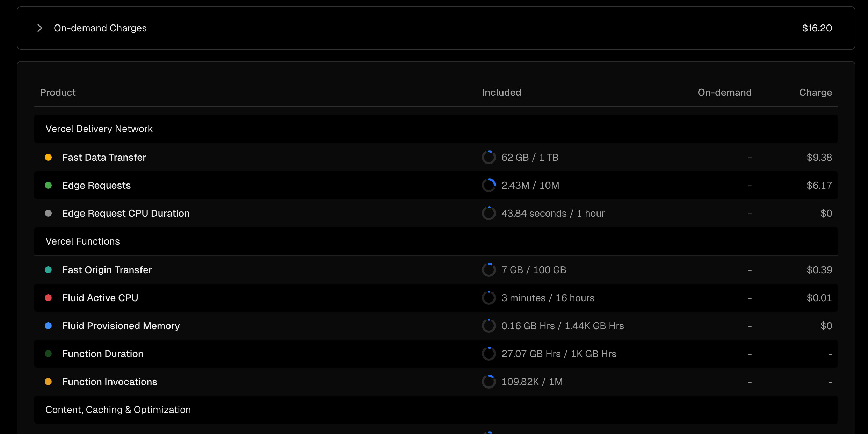The width and height of the screenshot is (868, 434).
Task: Click the usage ring for Fast Data Transfer
Action: [489, 157]
